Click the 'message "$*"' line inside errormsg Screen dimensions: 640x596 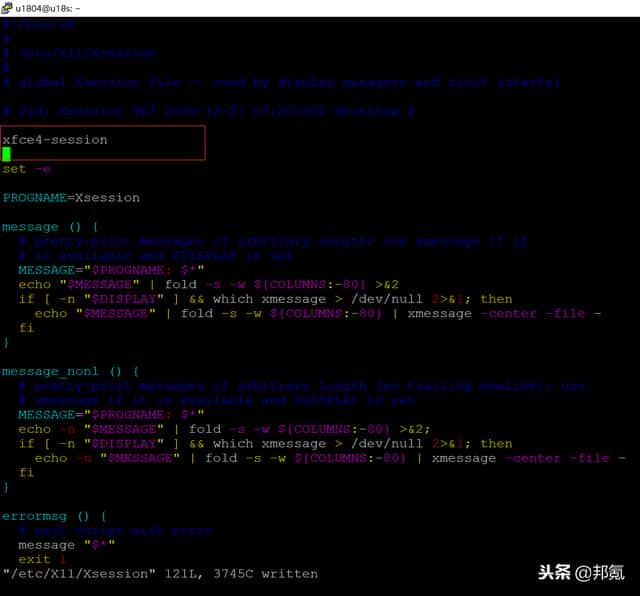67,545
